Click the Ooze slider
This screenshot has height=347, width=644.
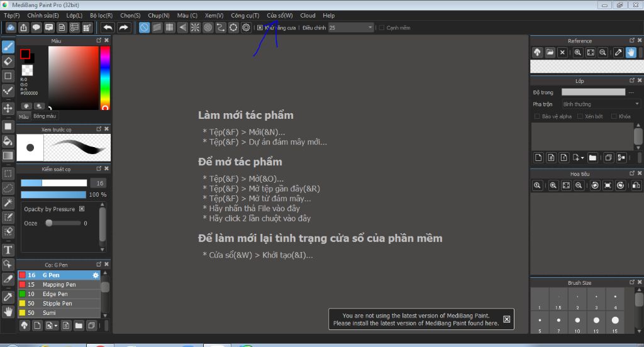click(64, 223)
